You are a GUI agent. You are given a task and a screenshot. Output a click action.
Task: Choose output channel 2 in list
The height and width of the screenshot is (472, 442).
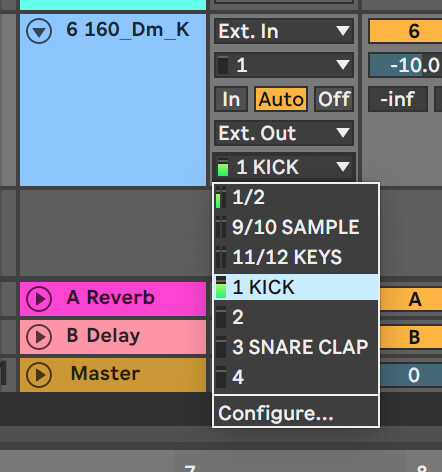coord(296,317)
